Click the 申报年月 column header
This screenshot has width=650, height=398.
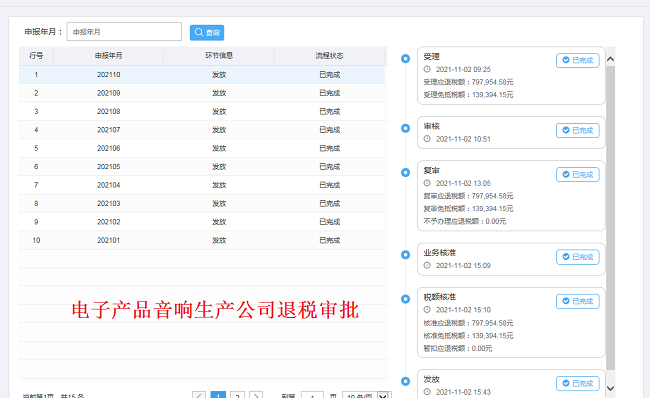pos(109,56)
